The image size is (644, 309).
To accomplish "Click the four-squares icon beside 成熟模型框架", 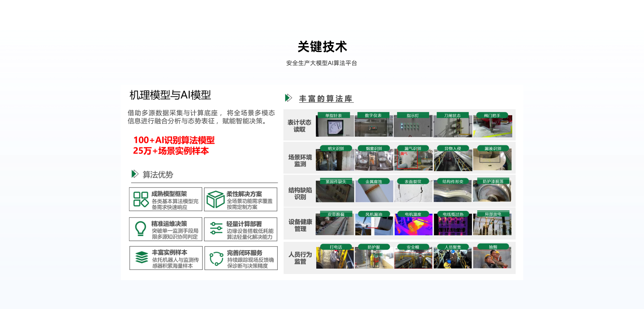I will tap(141, 199).
